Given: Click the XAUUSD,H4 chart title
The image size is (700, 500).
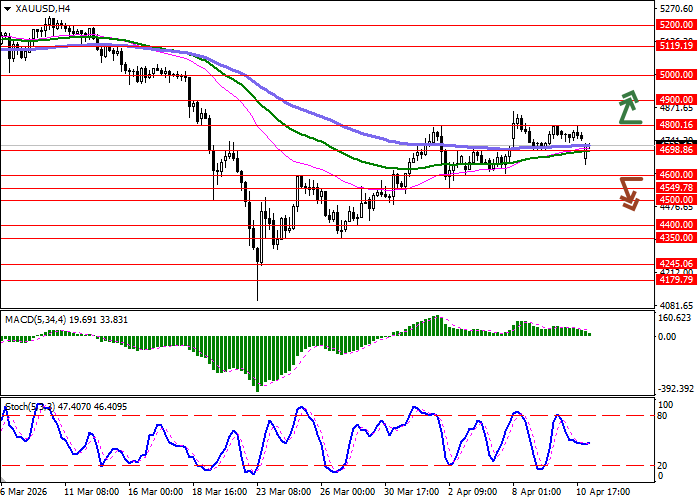Looking at the screenshot, I should point(38,8).
